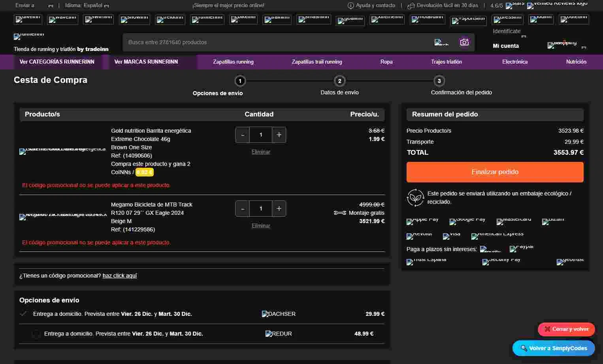The height and width of the screenshot is (364, 603).
Task: Open the xtremeinn store logo
Action: (x=387, y=19)
